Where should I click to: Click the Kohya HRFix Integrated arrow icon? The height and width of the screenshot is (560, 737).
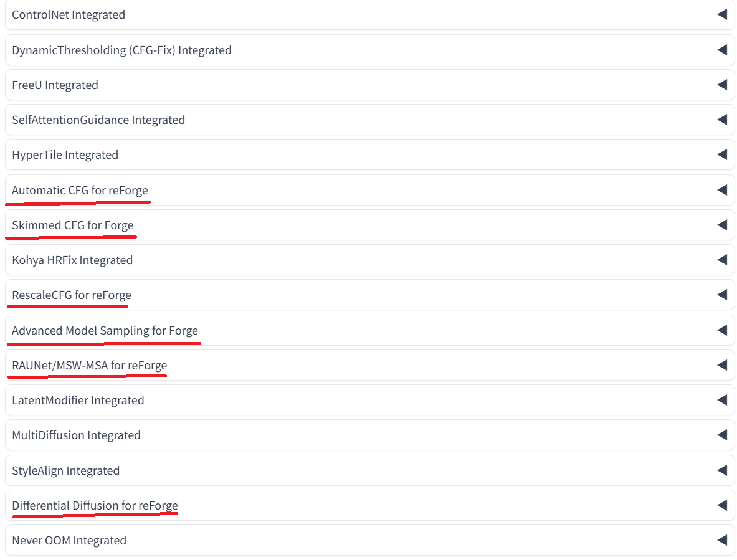722,260
